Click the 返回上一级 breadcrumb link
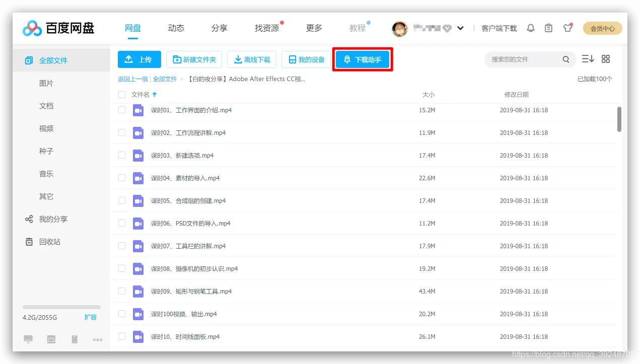The image size is (640, 364). [133, 79]
